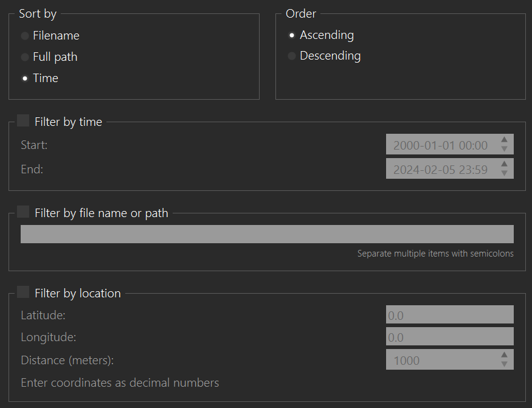The image size is (532, 408).
Task: Click the Latitude input field
Action: (x=450, y=315)
